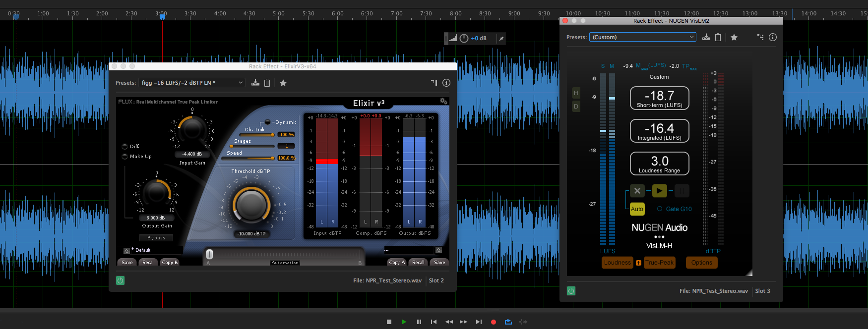Favorite the NUGEN VisLM2 preset star
868x329 pixels.
pos(734,37)
